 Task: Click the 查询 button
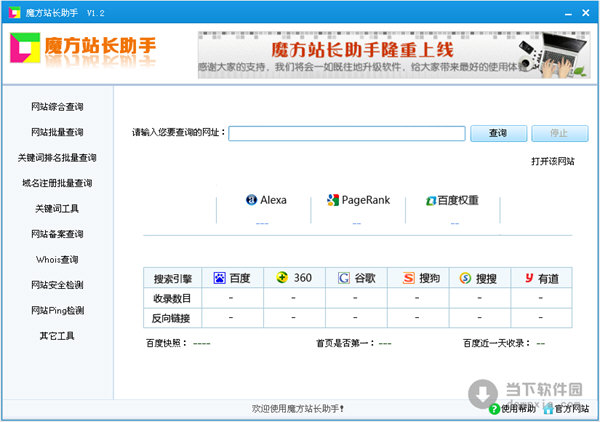click(498, 133)
